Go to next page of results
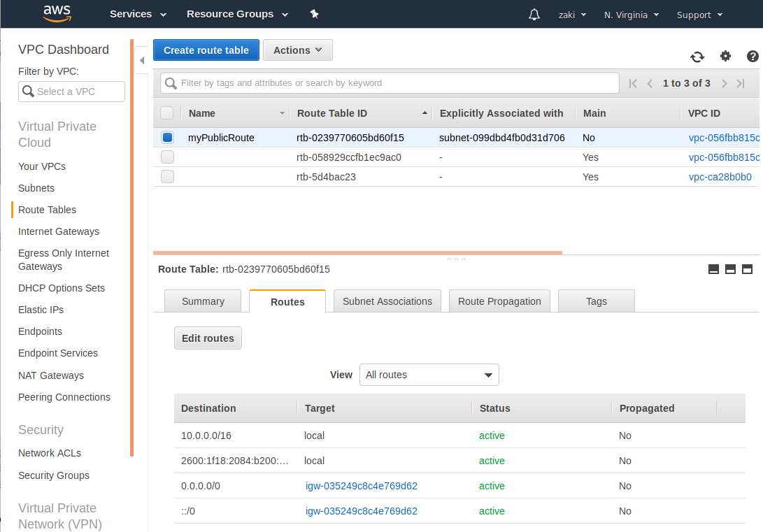Viewport: 763px width, 532px height. [724, 83]
